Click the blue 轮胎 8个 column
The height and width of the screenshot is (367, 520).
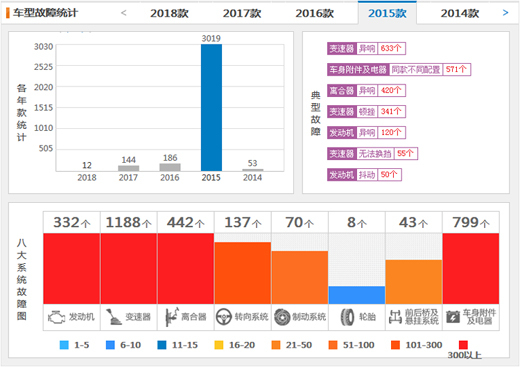[357, 295]
